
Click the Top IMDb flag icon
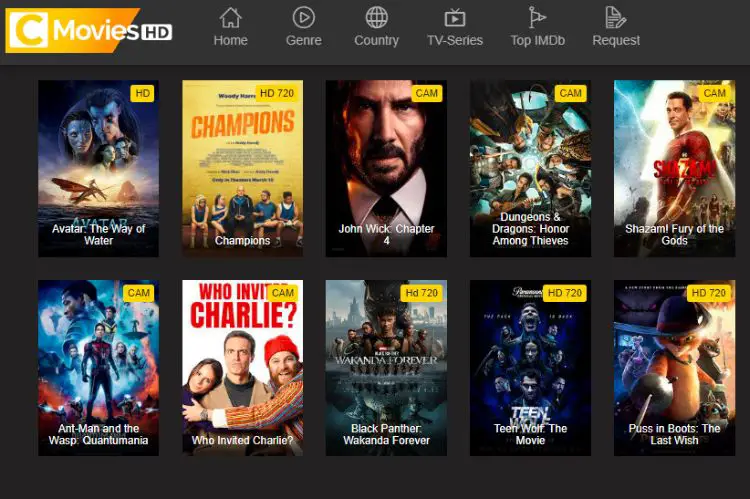pos(537,18)
